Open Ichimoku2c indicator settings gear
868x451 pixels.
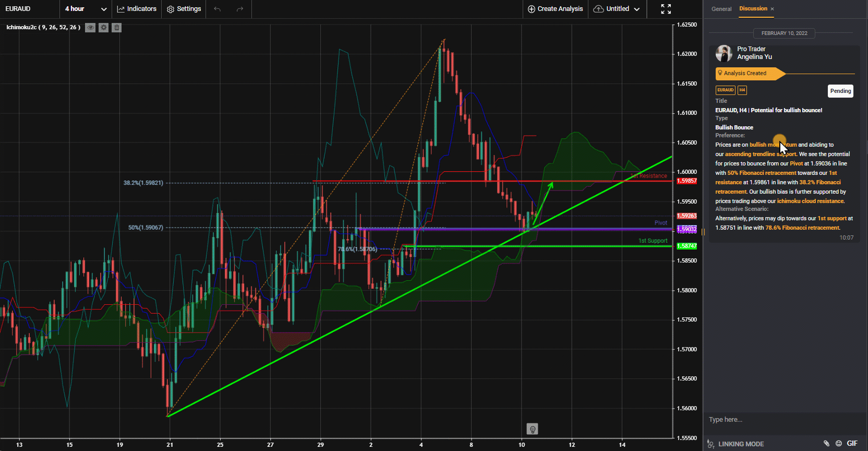click(x=104, y=28)
